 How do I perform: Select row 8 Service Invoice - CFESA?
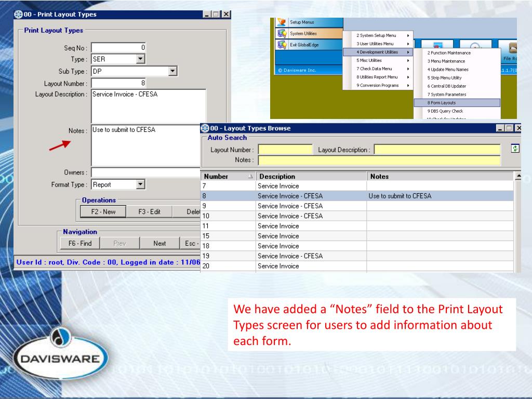coord(357,196)
